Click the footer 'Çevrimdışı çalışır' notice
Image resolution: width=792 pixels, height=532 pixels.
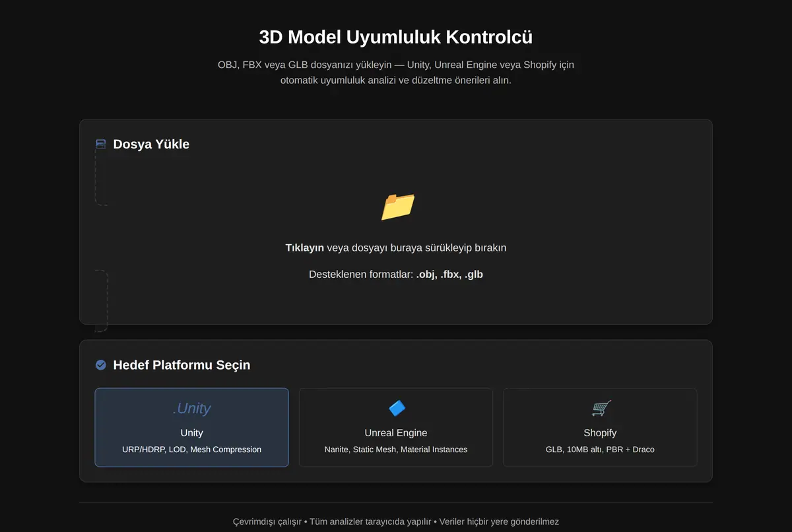267,521
